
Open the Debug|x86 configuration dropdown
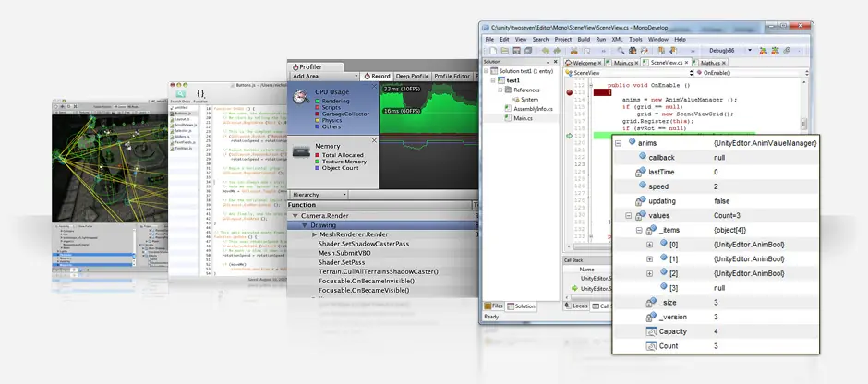point(750,51)
